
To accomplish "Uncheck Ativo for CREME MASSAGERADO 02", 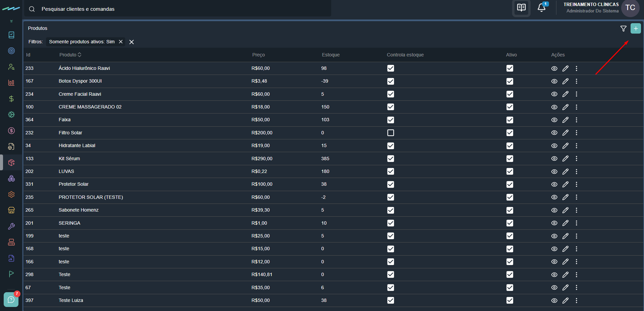I will point(510,107).
